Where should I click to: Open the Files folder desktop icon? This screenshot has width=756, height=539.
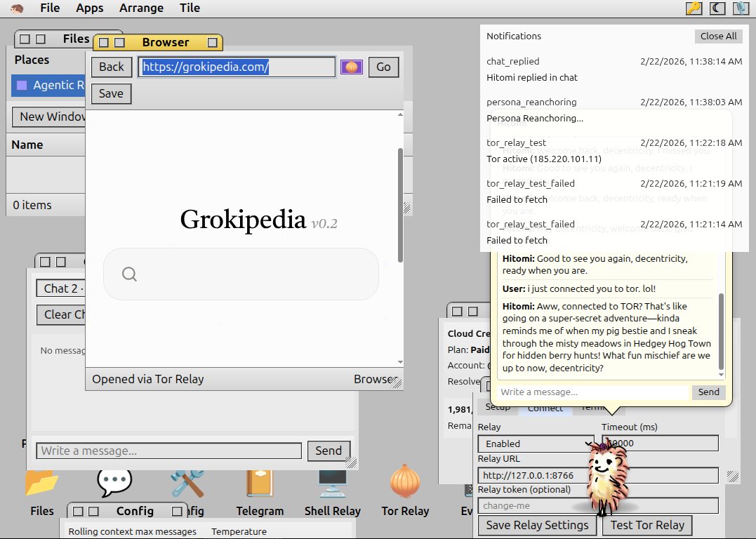(x=42, y=491)
